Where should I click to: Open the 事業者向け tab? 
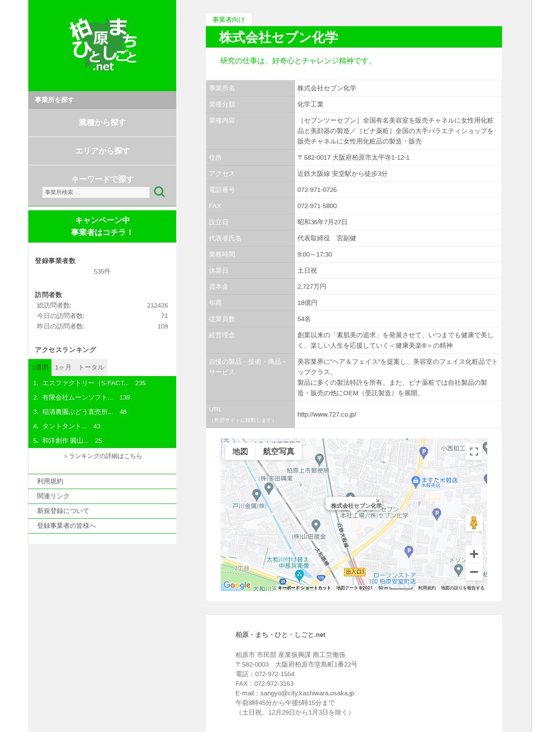point(229,20)
